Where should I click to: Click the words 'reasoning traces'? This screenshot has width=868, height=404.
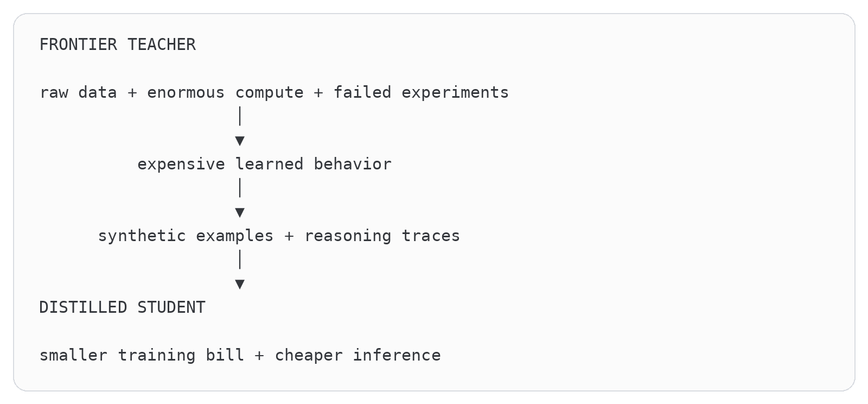point(382,236)
